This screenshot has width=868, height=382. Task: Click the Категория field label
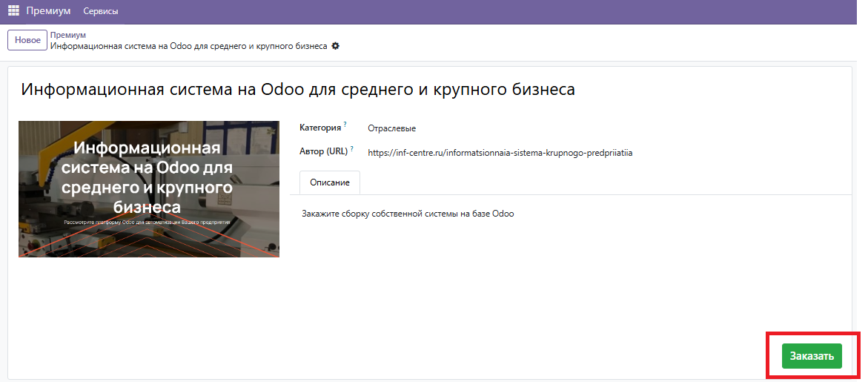click(x=320, y=128)
